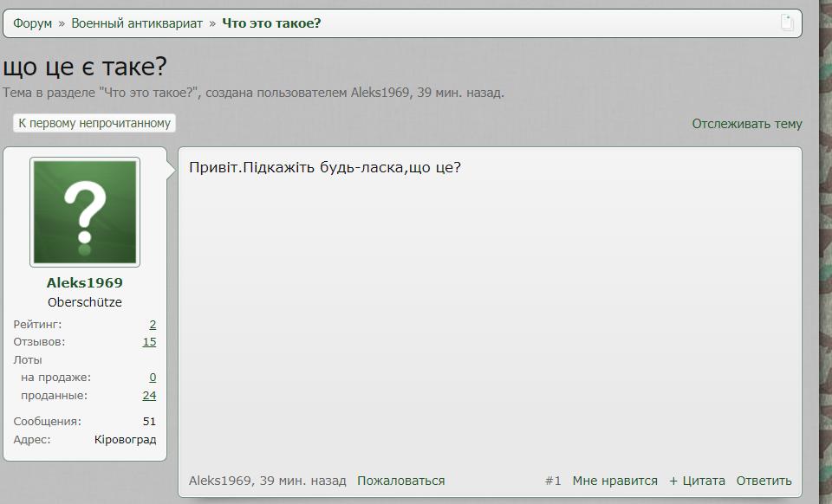Viewport: 832px width, 504px height.
Task: Click Отслеживать тему link
Action: click(x=746, y=124)
